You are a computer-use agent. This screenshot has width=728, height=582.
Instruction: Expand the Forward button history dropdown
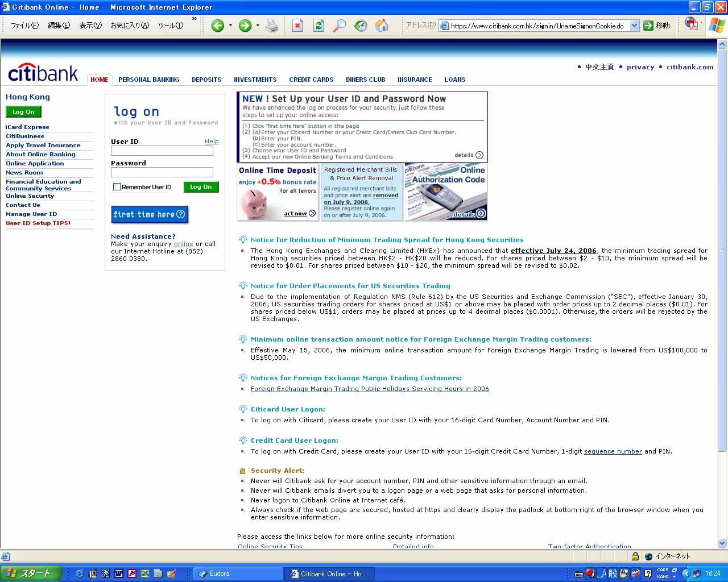(x=258, y=26)
